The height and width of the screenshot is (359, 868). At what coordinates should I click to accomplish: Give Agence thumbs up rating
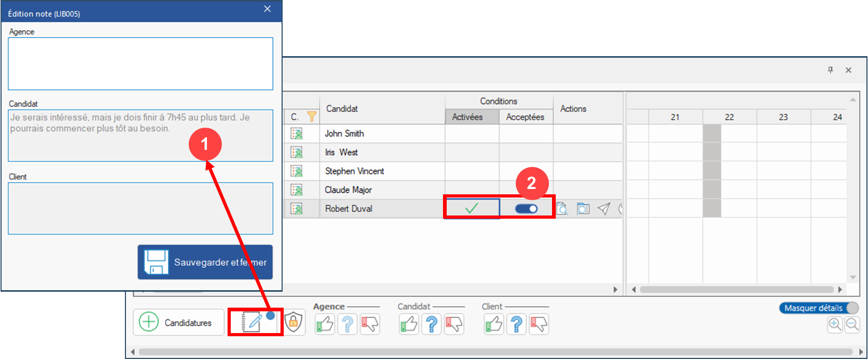click(x=325, y=324)
